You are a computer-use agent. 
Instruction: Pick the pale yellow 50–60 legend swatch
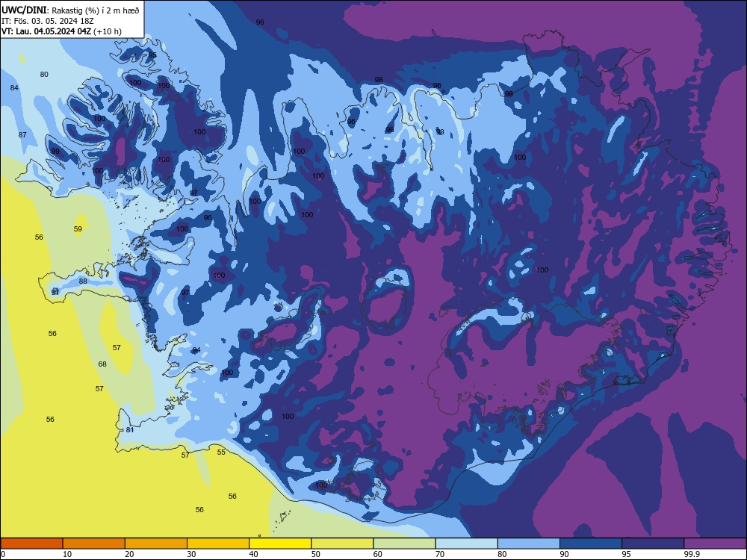pyautogui.click(x=342, y=544)
